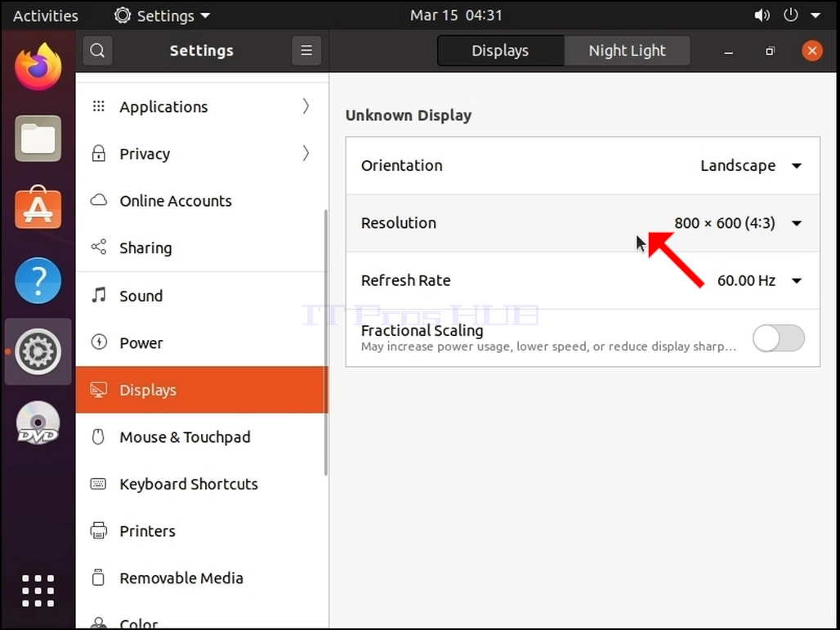Open the hamburger menu next to Settings title

306,51
